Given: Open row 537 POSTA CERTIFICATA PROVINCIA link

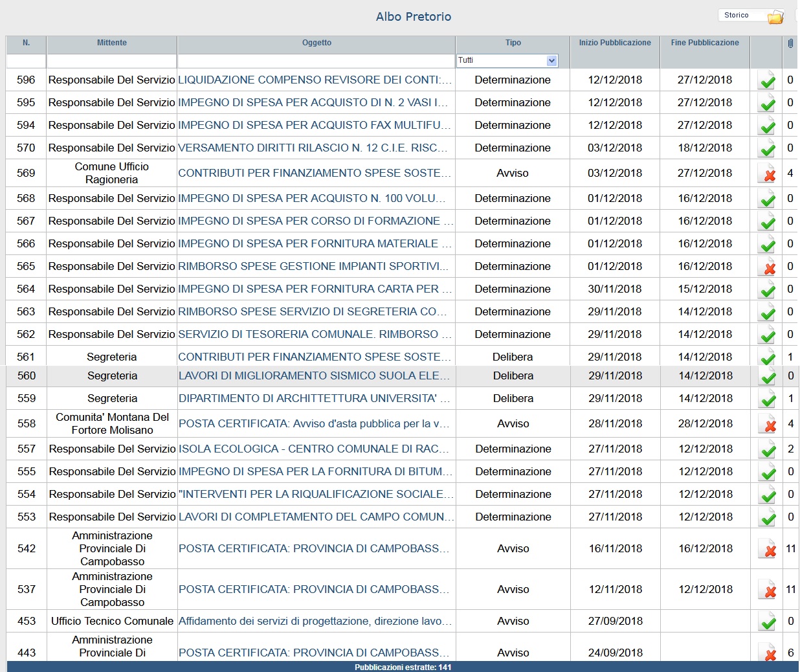Looking at the screenshot, I should pos(314,589).
